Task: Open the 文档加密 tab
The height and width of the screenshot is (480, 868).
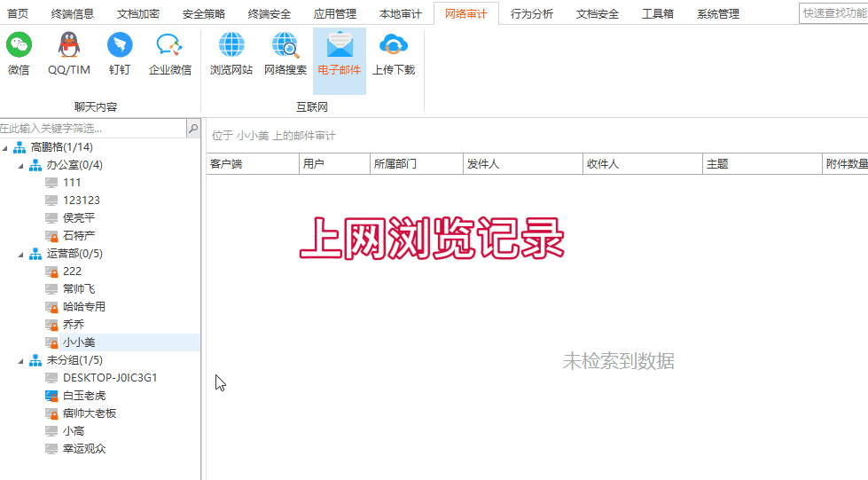Action: 138,13
